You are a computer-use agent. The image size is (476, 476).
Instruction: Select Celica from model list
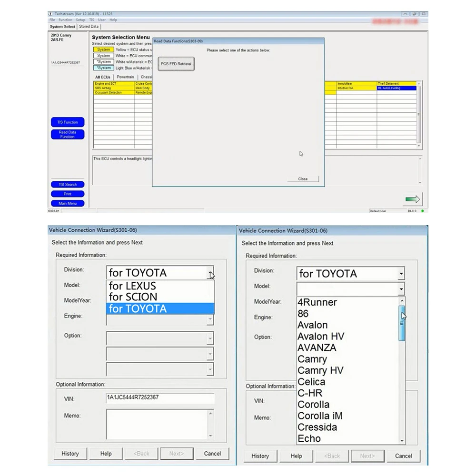(x=347, y=382)
